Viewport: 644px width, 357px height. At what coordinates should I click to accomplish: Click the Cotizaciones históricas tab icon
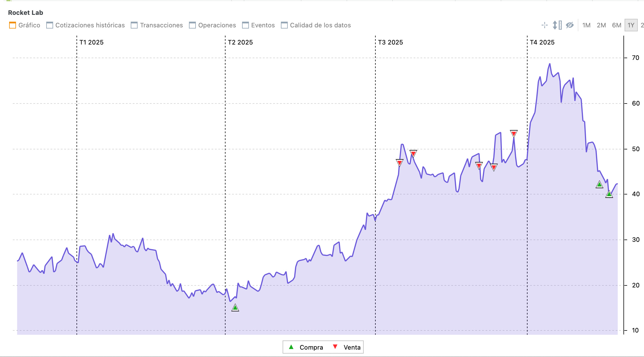50,25
